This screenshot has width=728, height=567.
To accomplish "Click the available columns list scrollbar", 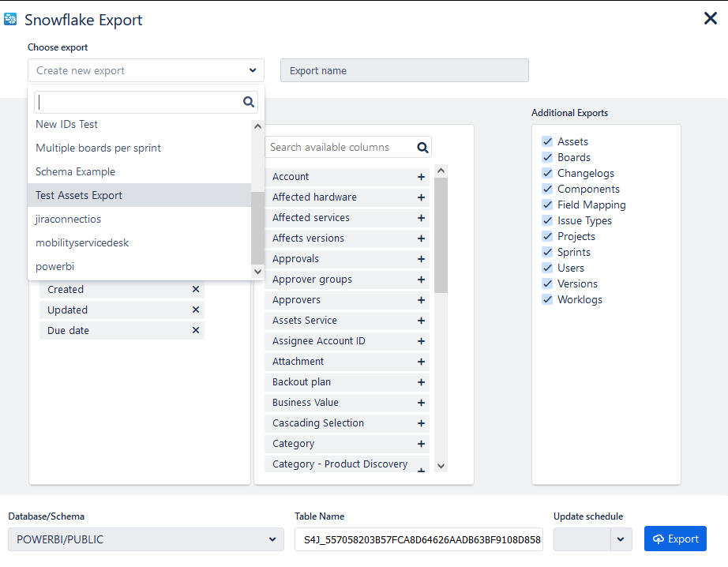I will 441,237.
